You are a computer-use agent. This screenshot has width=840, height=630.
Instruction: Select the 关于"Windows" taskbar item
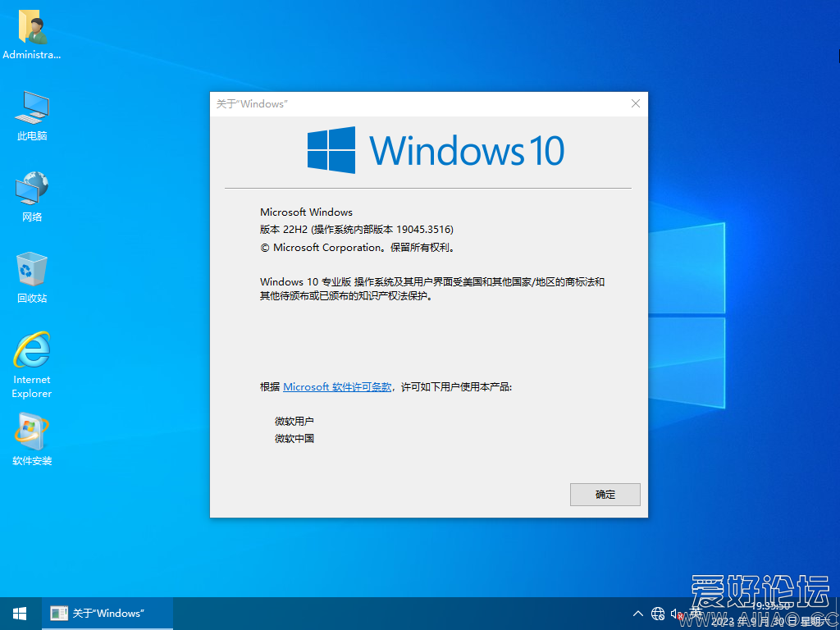click(x=107, y=613)
